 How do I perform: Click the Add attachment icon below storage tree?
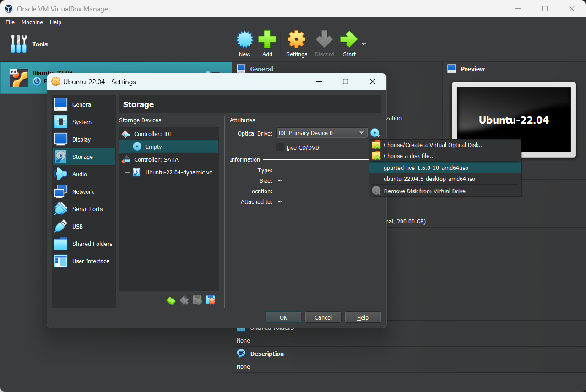click(x=197, y=300)
